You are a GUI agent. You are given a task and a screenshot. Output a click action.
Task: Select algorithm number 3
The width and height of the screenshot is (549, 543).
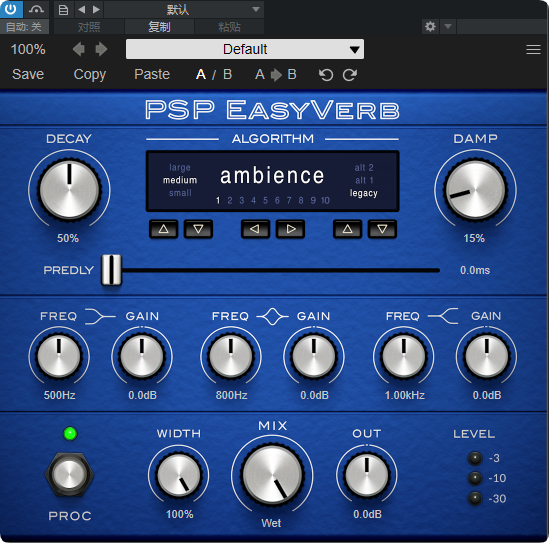pyautogui.click(x=242, y=200)
